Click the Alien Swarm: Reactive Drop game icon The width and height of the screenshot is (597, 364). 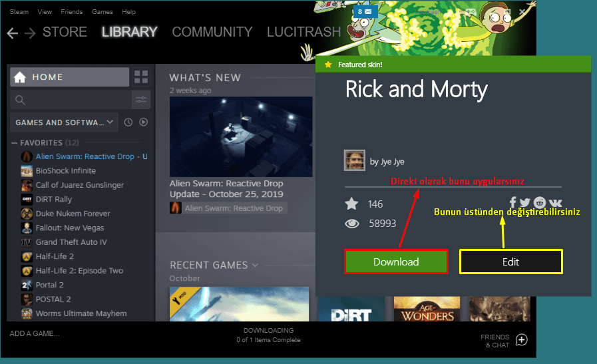(x=26, y=156)
